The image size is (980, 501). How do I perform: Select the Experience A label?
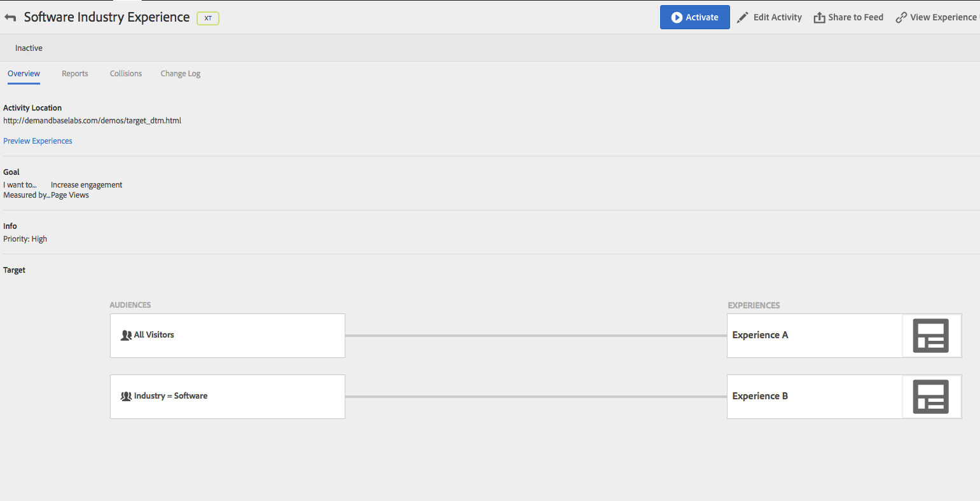[760, 335]
